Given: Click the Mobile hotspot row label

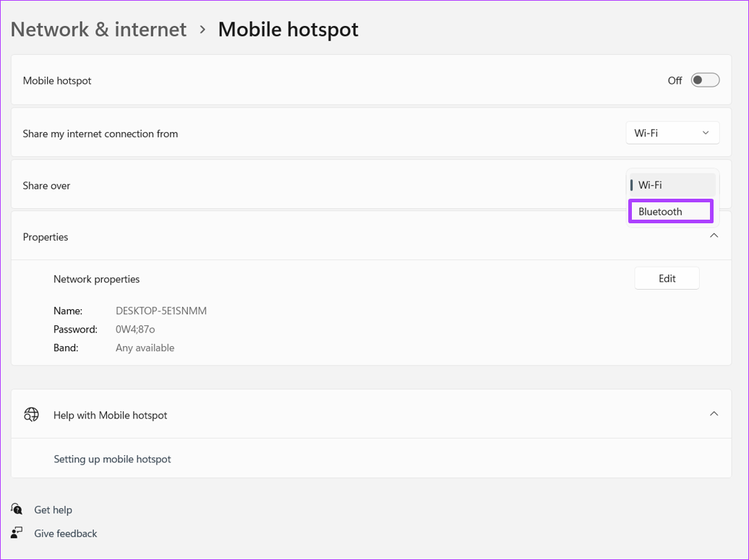Looking at the screenshot, I should [x=57, y=81].
